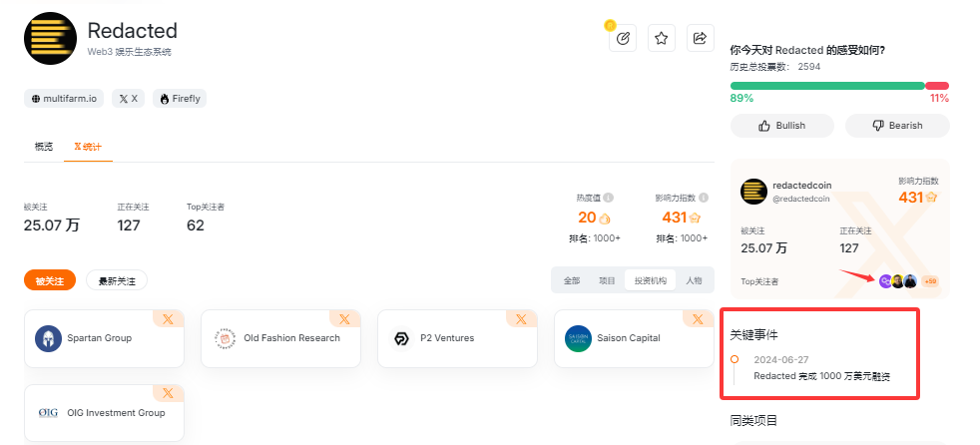Viewport: 980px width, 445px height.
Task: Click X badge on P2 Ventures card
Action: coord(522,318)
